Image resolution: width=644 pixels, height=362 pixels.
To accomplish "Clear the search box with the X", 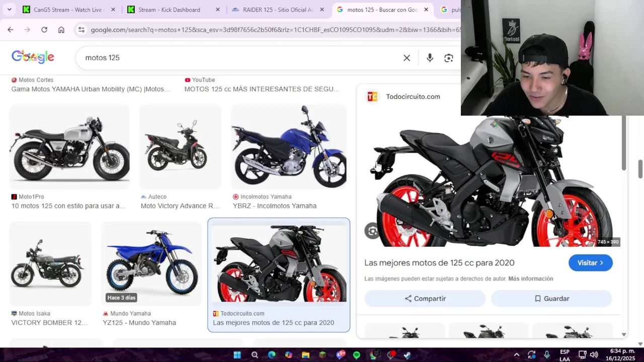I will tap(407, 58).
